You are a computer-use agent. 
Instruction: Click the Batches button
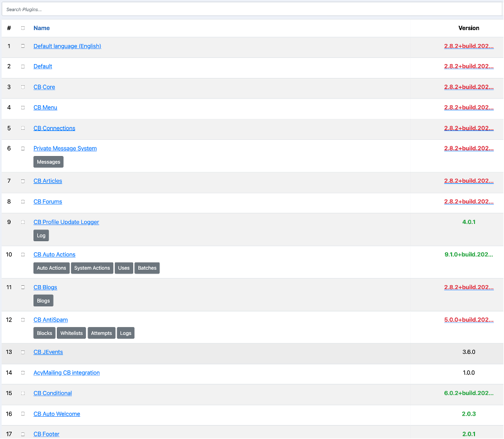coord(147,268)
